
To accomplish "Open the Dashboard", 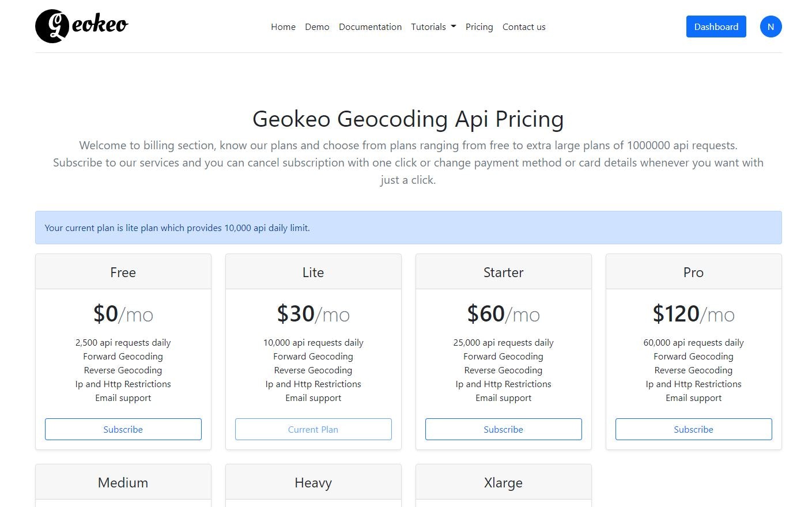I will [716, 27].
